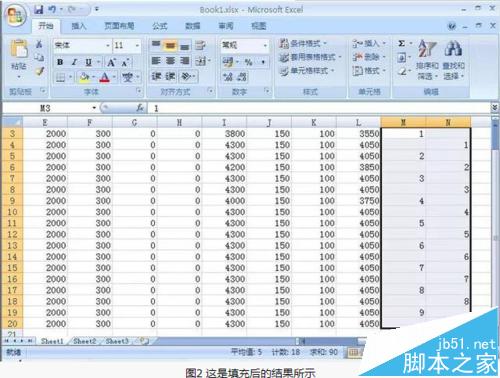Apply accounting number format icon
The image size is (500, 378).
coord(228,62)
